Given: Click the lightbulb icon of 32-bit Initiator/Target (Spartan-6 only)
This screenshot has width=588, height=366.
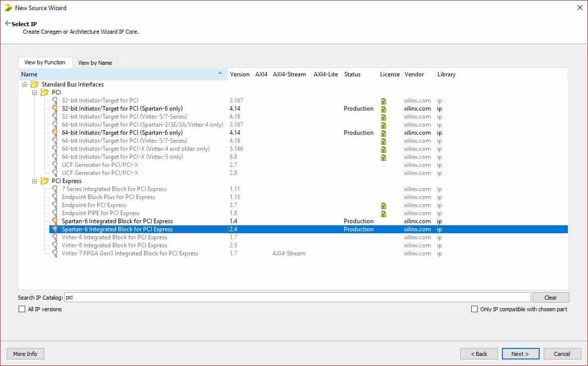Looking at the screenshot, I should (55, 109).
